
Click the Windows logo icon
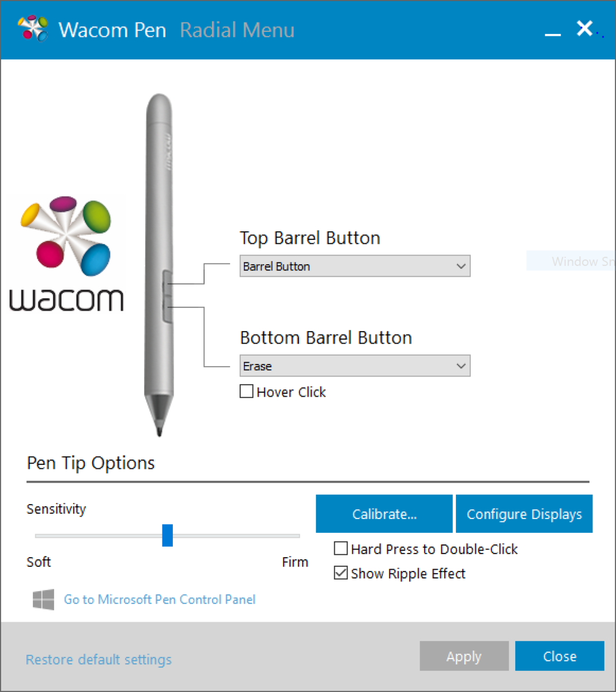tap(44, 600)
